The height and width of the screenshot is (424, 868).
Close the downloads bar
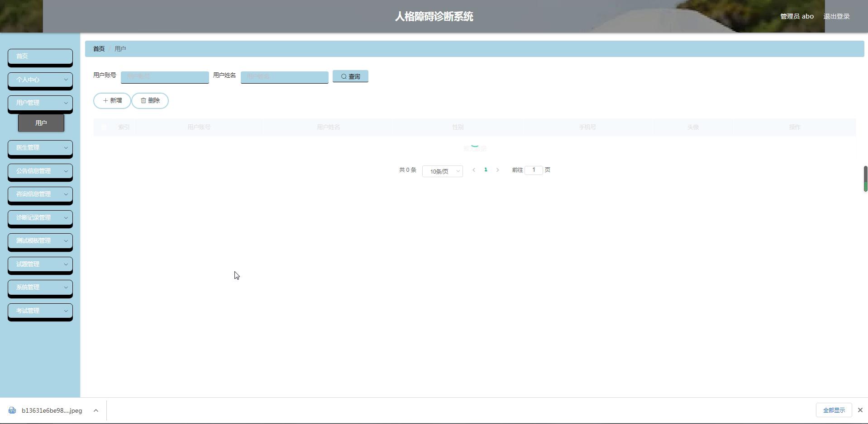(860, 410)
